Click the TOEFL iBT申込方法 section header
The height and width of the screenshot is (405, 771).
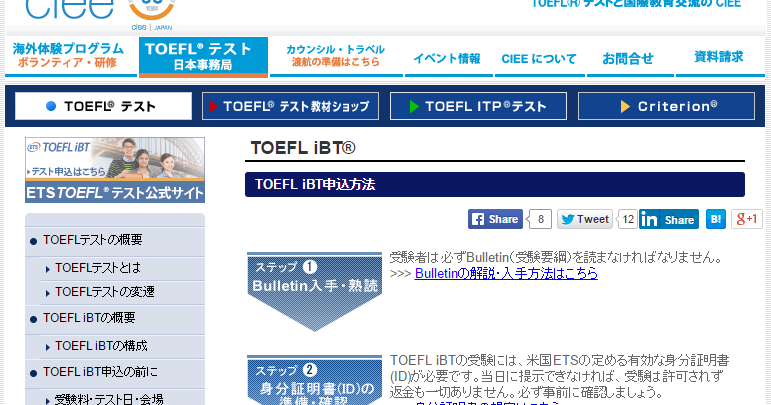point(495,185)
